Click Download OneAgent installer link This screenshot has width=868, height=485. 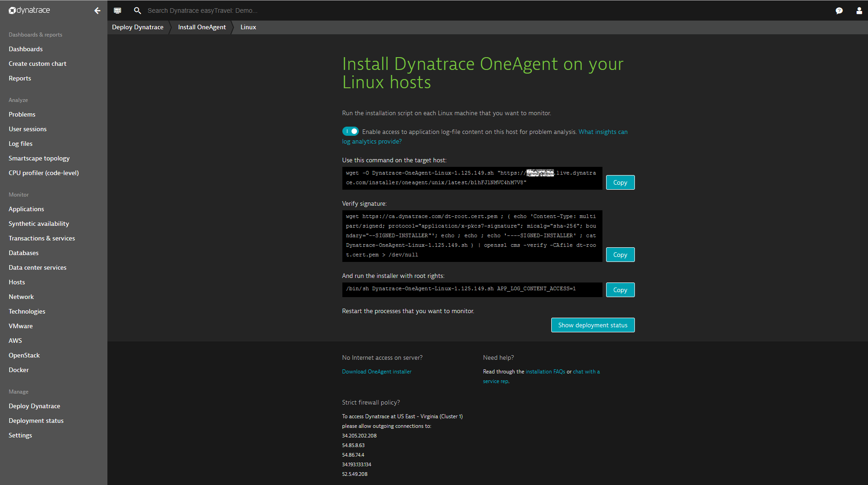pos(377,372)
